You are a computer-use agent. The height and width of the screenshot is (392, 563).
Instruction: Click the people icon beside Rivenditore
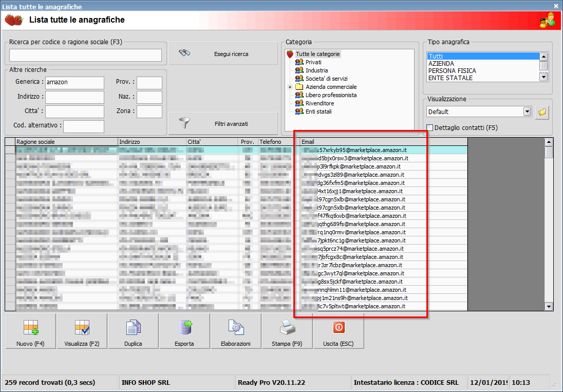pos(299,103)
